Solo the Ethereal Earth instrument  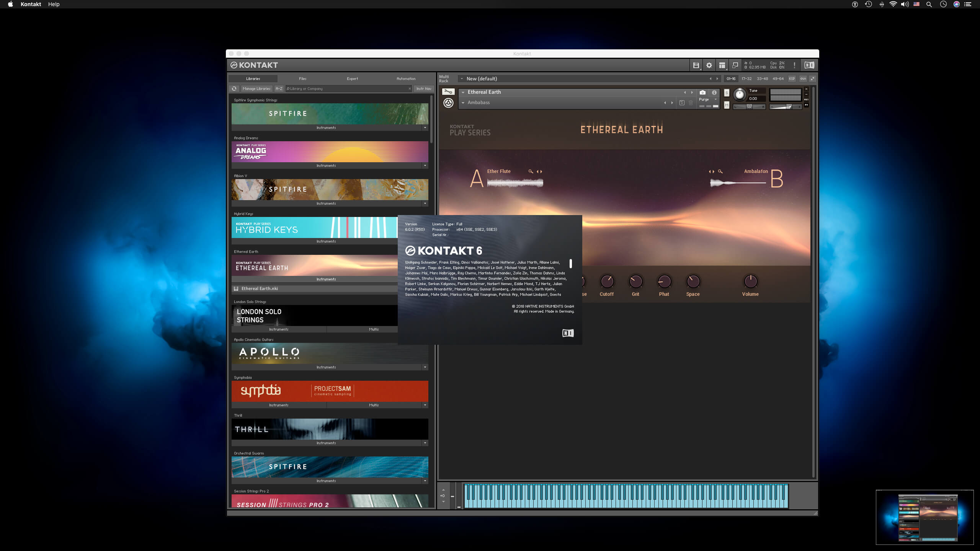pos(727,93)
